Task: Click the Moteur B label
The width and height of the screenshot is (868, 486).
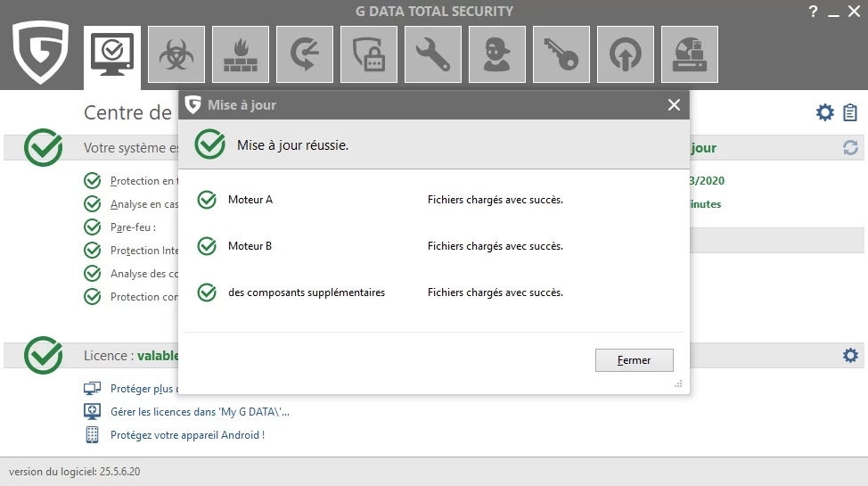Action: [x=250, y=246]
